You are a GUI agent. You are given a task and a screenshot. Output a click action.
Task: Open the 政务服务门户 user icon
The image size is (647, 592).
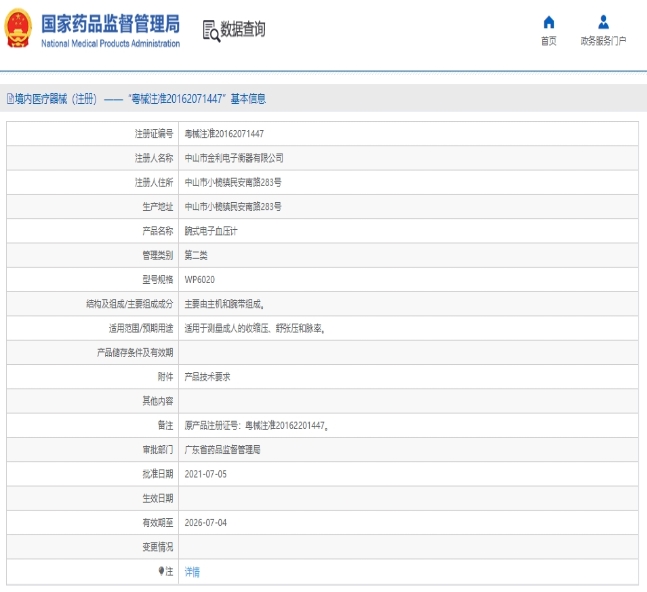coord(603,22)
